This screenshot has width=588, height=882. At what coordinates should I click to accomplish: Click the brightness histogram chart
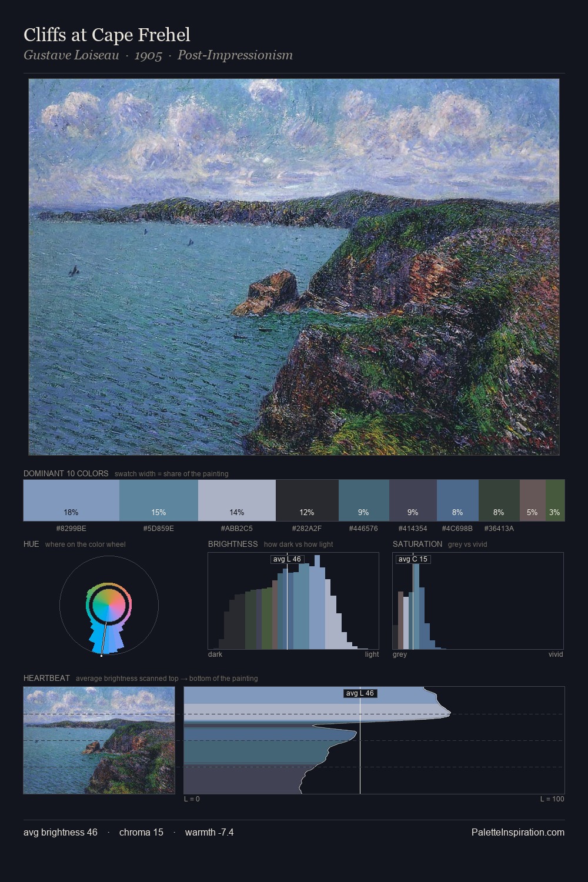293,601
